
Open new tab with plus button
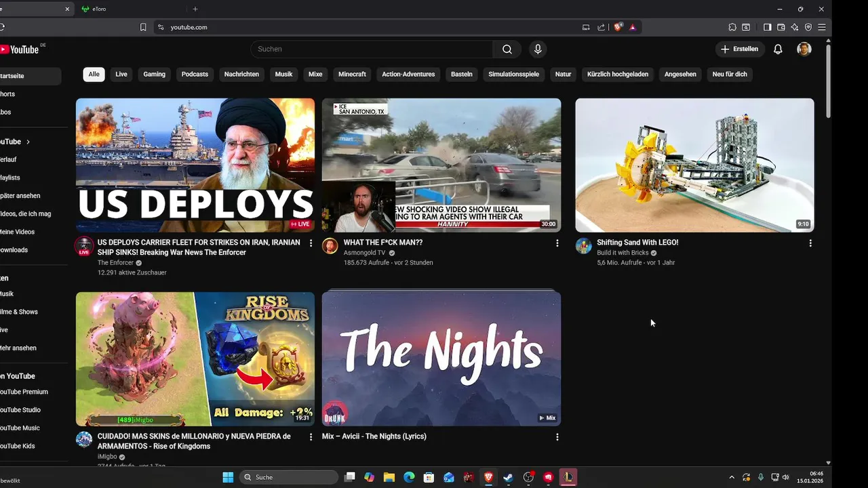coord(195,9)
